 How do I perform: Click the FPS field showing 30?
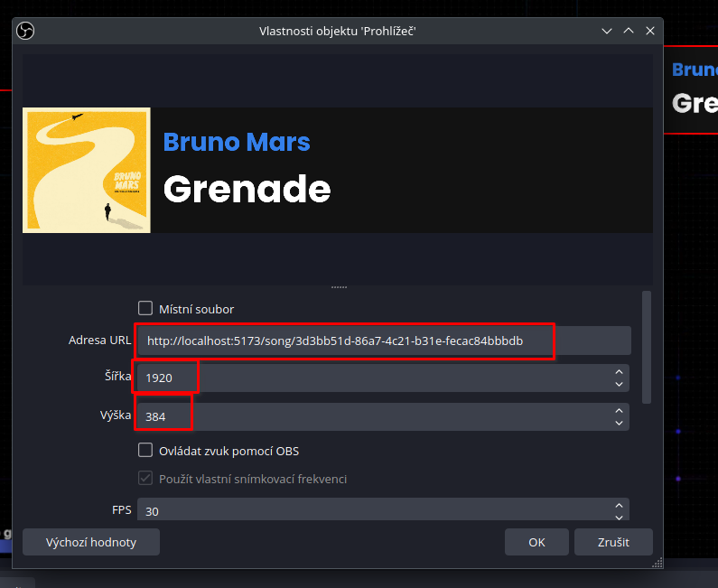[383, 510]
